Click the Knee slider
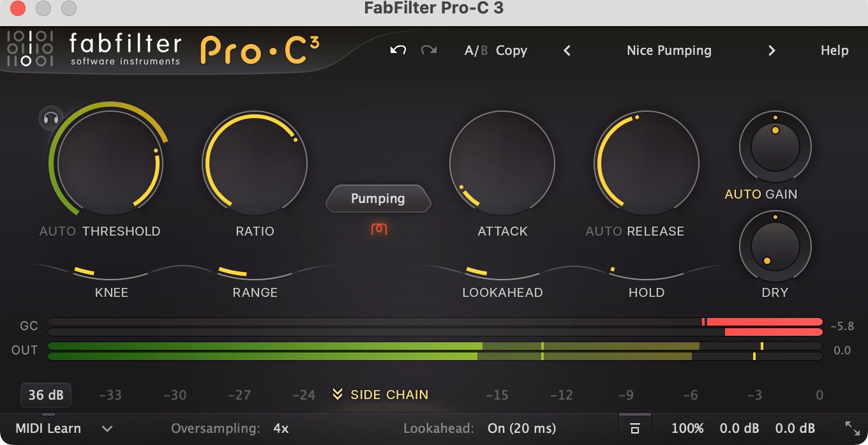Viewport: 868px width, 445px height. 112,273
